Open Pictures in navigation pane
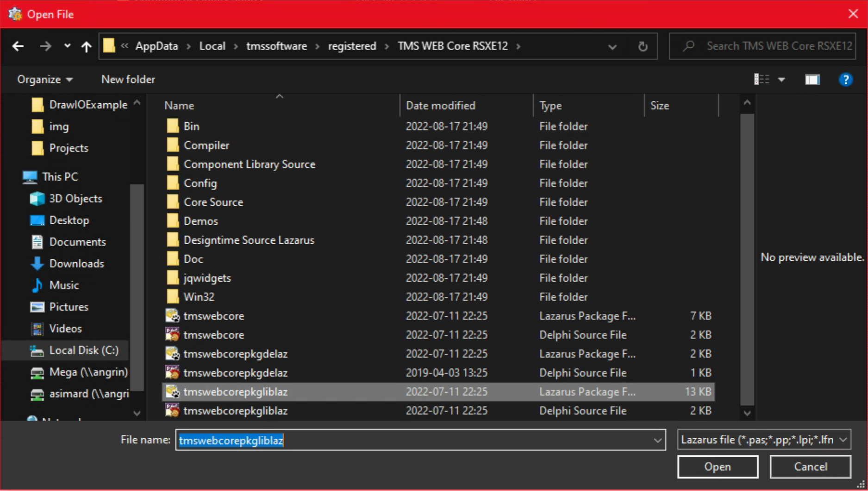Screen dimensions: 868x491 pyautogui.click(x=59, y=307)
